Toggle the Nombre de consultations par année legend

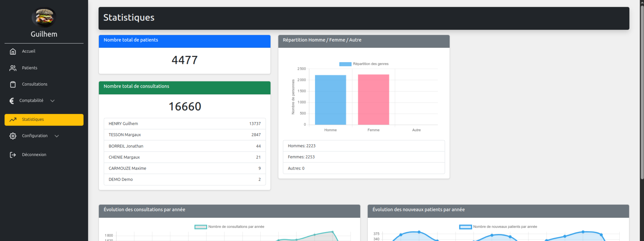pyautogui.click(x=229, y=227)
